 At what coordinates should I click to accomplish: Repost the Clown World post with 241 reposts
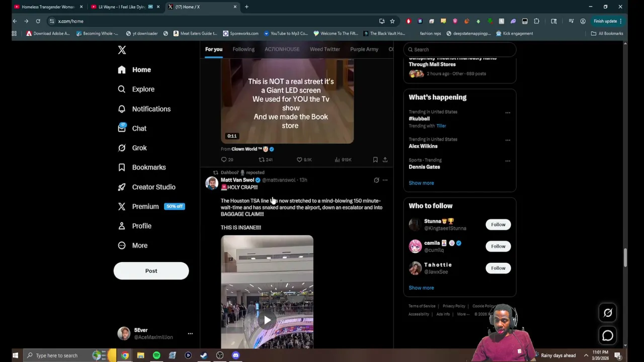point(265,160)
